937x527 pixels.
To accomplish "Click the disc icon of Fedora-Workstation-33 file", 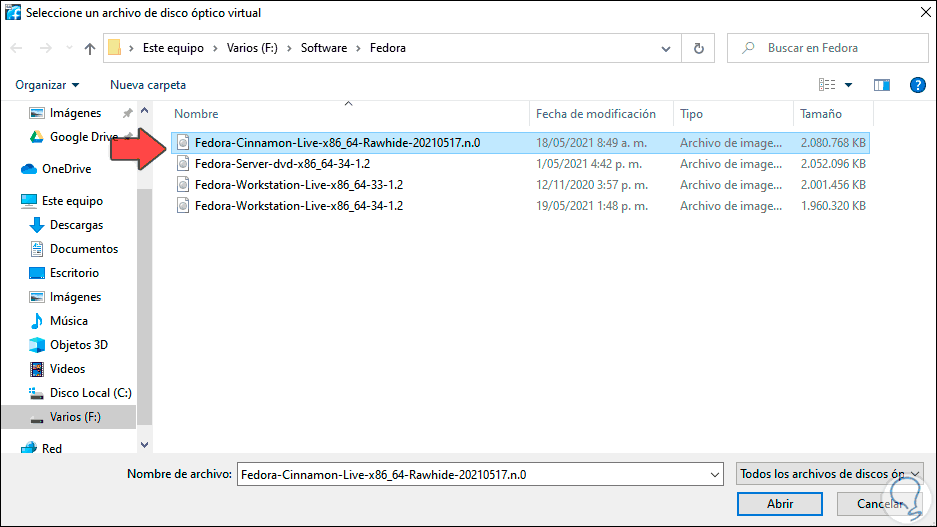I will point(183,185).
